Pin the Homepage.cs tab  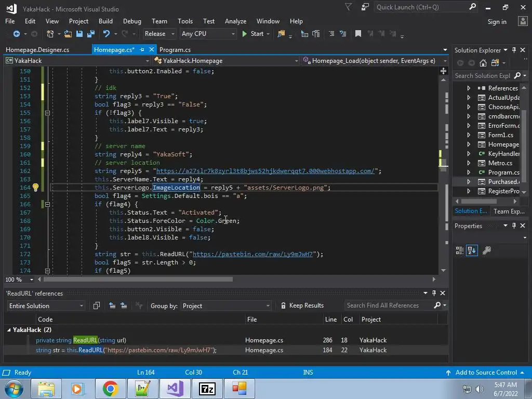(142, 49)
